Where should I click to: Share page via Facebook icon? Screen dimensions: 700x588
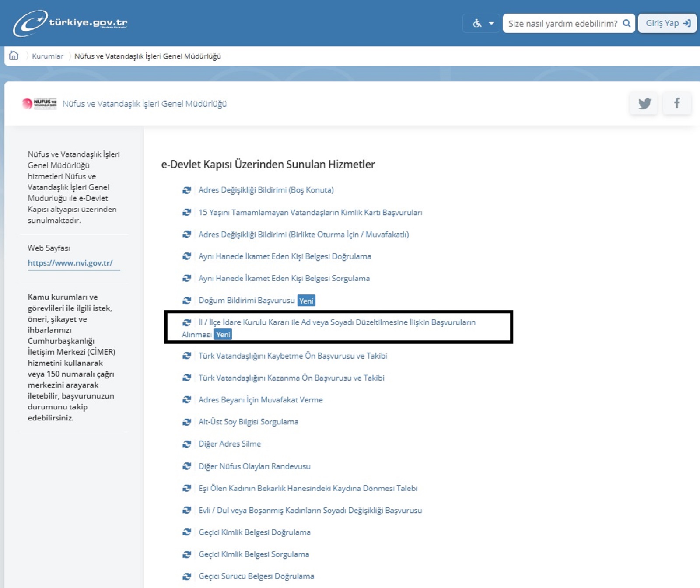pyautogui.click(x=677, y=103)
